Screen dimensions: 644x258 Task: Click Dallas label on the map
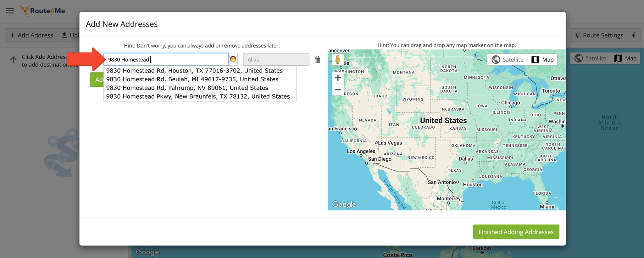coord(466,159)
